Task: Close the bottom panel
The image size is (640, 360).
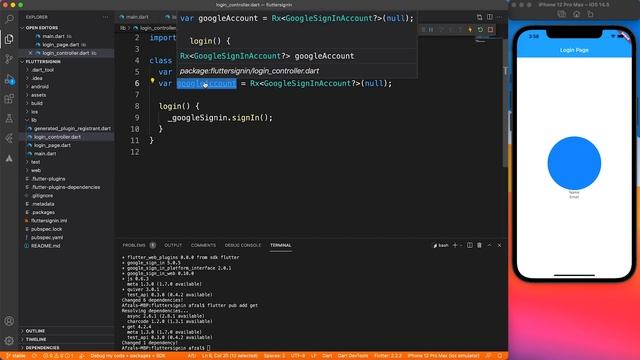Action: 499,245
